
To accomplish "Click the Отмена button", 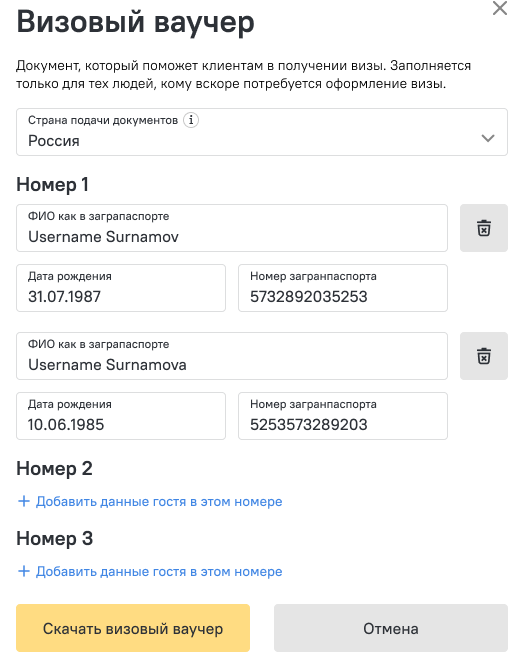I will point(391,628).
